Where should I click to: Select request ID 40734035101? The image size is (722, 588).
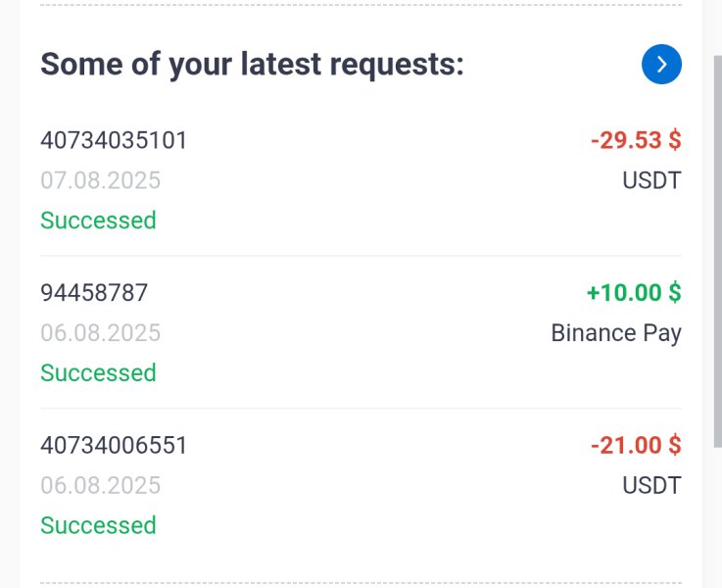coord(114,140)
